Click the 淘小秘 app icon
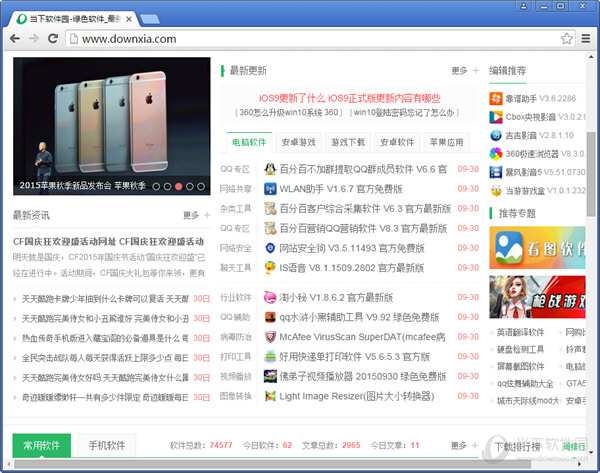 point(270,297)
